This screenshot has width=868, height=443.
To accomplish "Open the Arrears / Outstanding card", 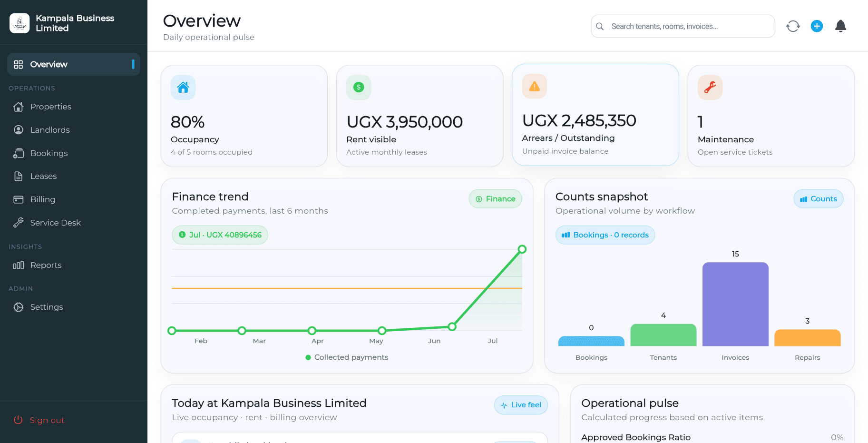I will coord(595,115).
